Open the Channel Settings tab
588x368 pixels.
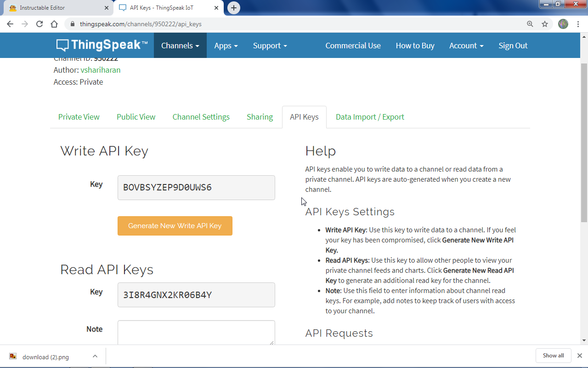click(201, 117)
